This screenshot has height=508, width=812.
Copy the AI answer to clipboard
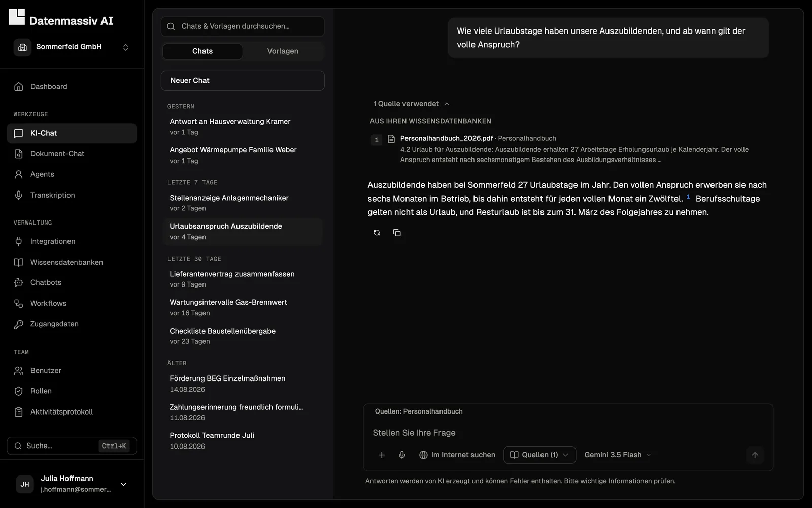[397, 233]
